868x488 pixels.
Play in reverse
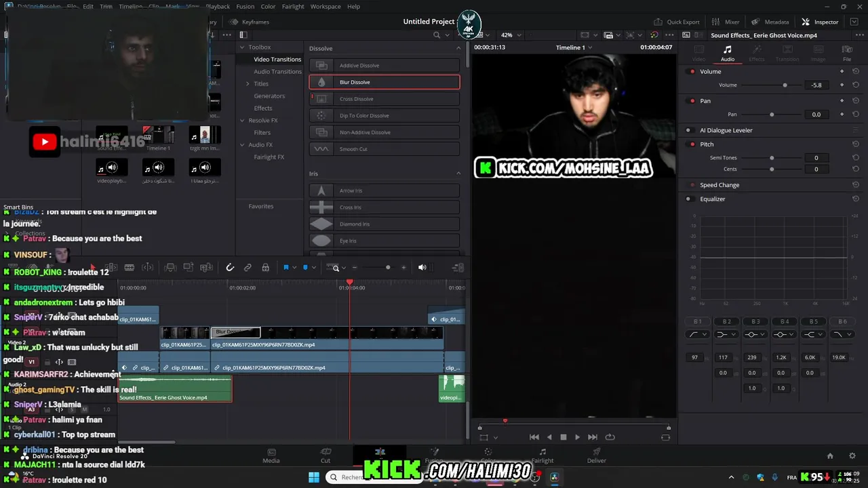point(549,437)
